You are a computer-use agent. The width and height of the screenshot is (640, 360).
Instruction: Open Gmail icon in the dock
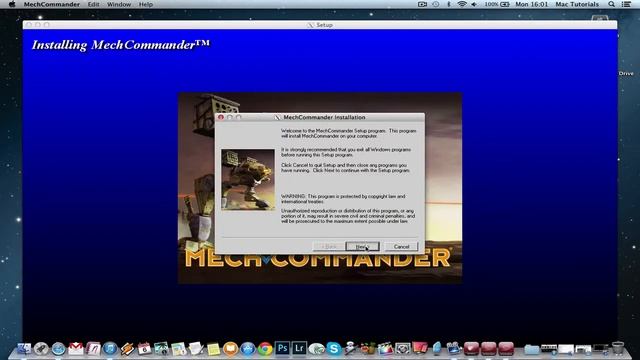tap(76, 349)
